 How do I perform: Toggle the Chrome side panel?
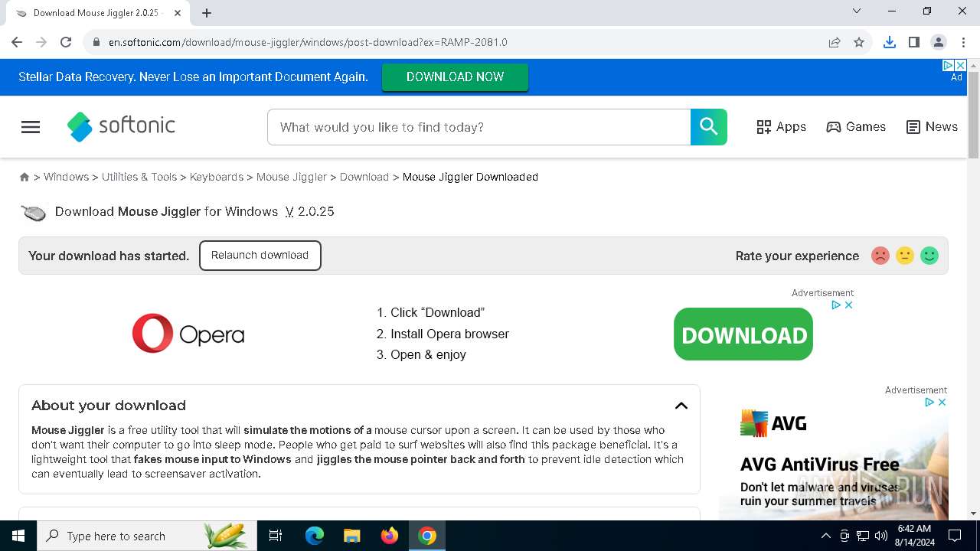tap(914, 42)
